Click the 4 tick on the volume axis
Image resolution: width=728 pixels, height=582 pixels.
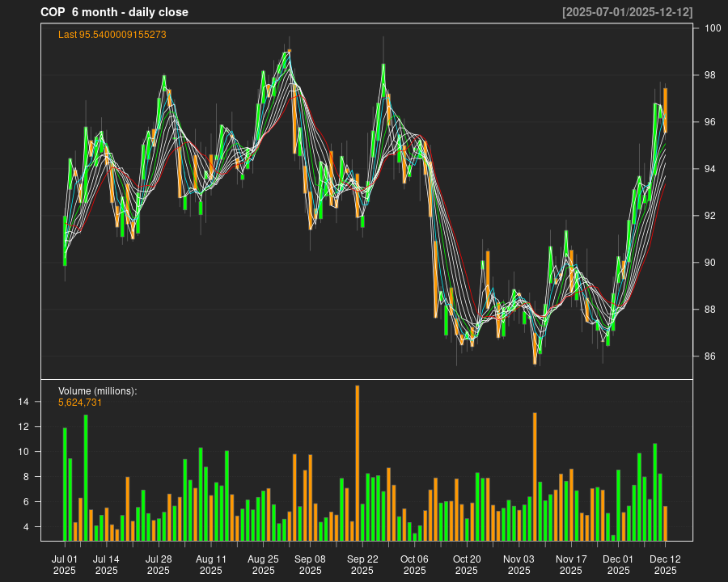click(x=23, y=527)
